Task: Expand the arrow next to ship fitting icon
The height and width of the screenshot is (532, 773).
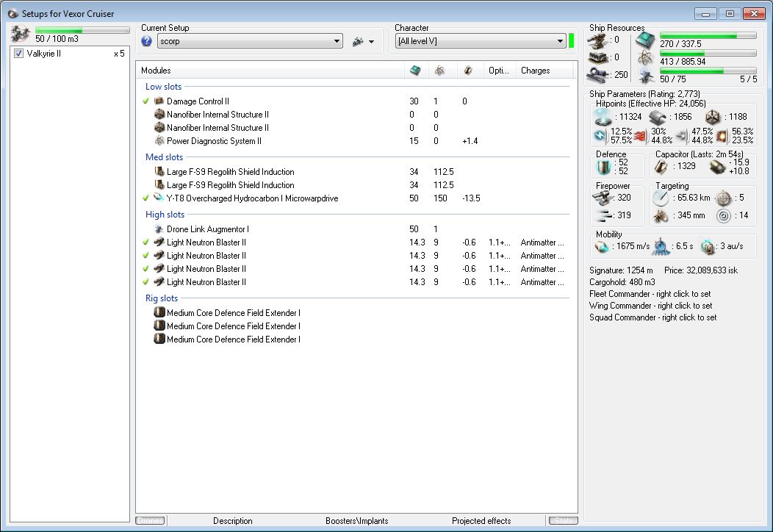Action: pyautogui.click(x=371, y=42)
